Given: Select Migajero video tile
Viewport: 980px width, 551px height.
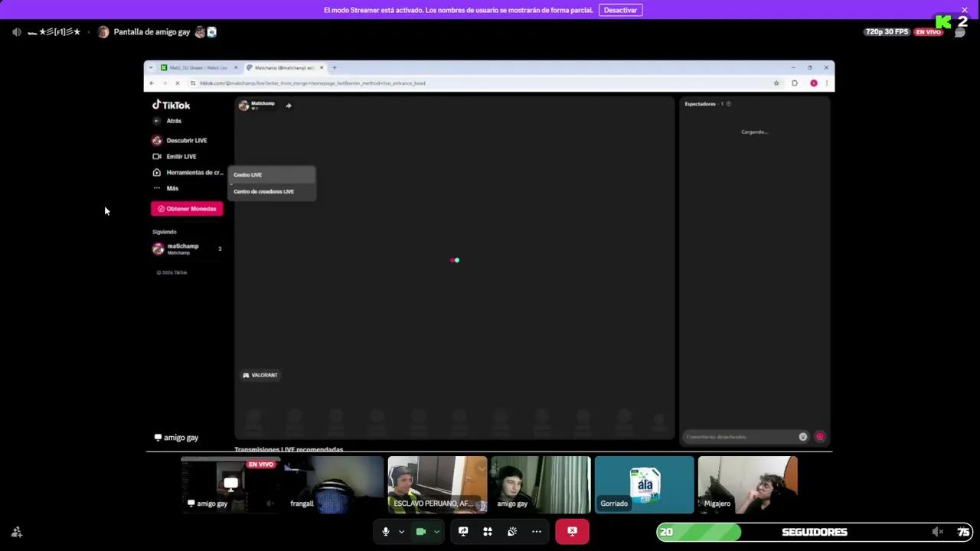Looking at the screenshot, I should click(748, 484).
